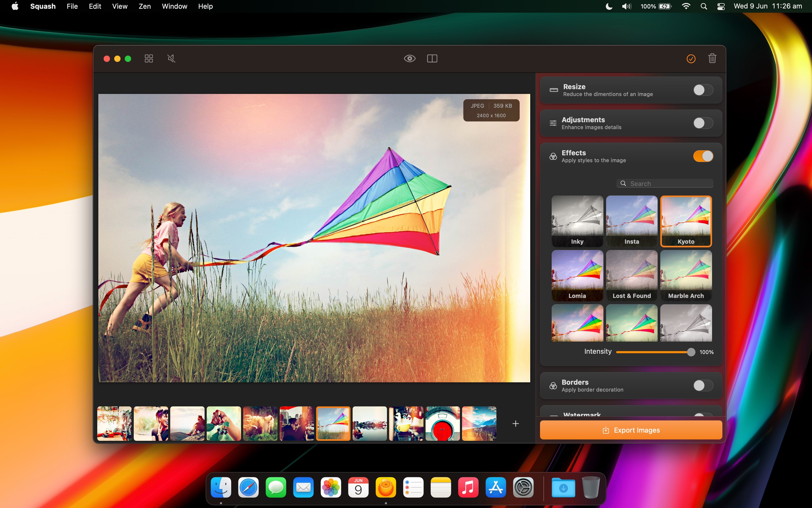Select the mountain lake thumbnail
The height and width of the screenshot is (508, 812).
tap(479, 424)
